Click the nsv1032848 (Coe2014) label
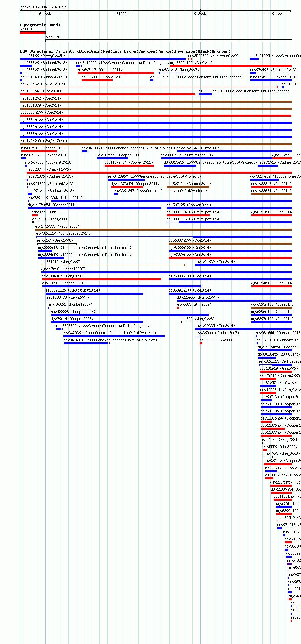The image size is (301, 644). tap(271, 184)
